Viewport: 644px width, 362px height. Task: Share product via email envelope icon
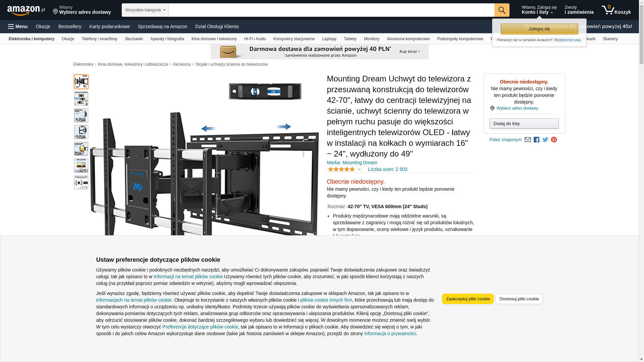[x=528, y=140]
